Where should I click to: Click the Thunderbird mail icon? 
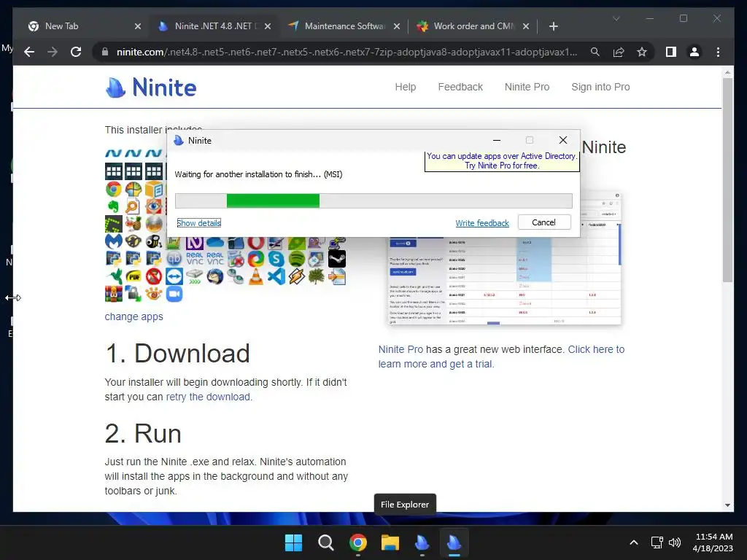pyautogui.click(x=215, y=276)
